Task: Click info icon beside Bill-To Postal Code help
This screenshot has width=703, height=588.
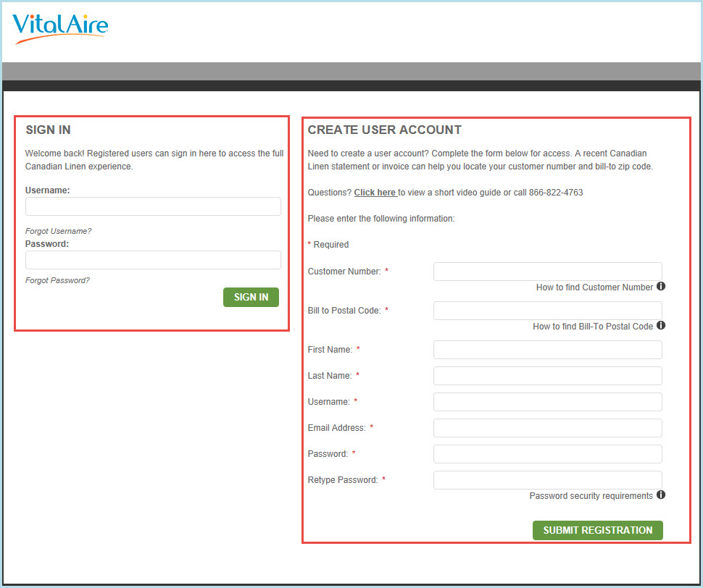Action: 661,326
